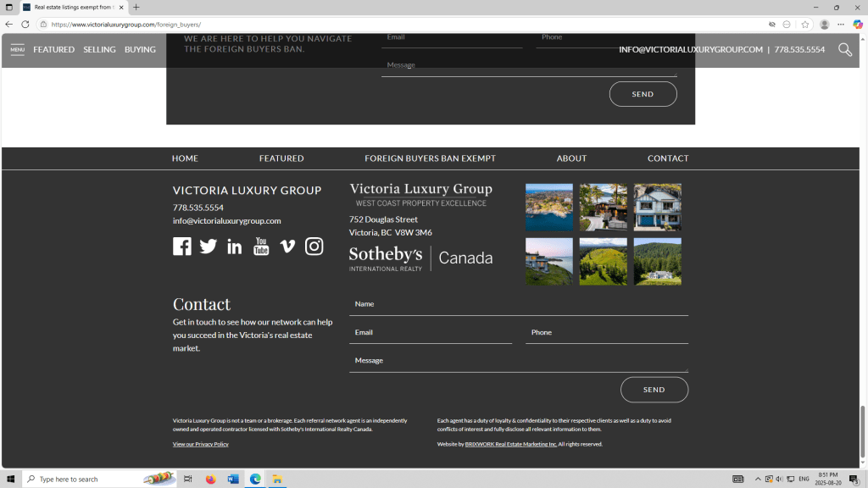Open the aerial coastline property thumbnail

[x=549, y=207]
